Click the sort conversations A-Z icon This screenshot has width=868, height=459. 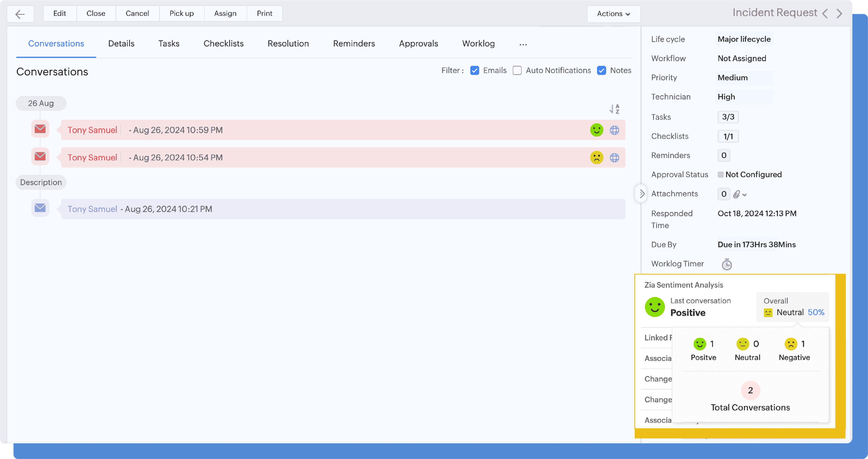[614, 109]
